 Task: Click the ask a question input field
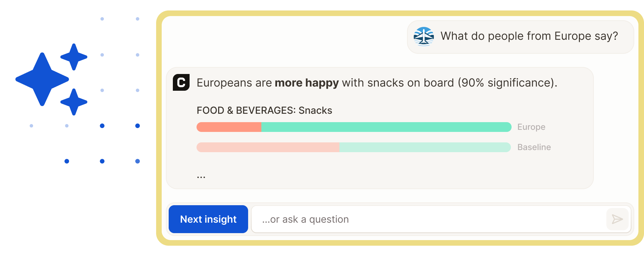429,219
